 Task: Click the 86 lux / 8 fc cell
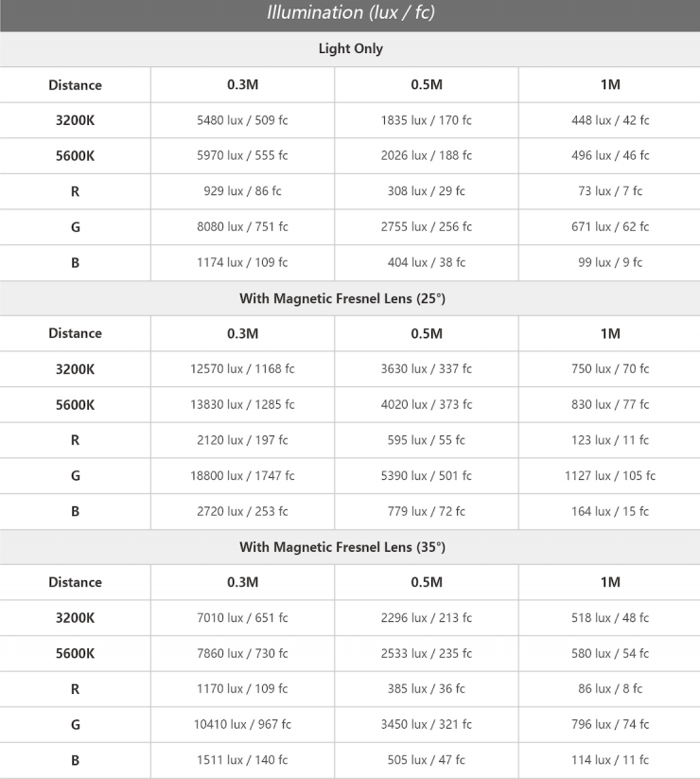(610, 689)
